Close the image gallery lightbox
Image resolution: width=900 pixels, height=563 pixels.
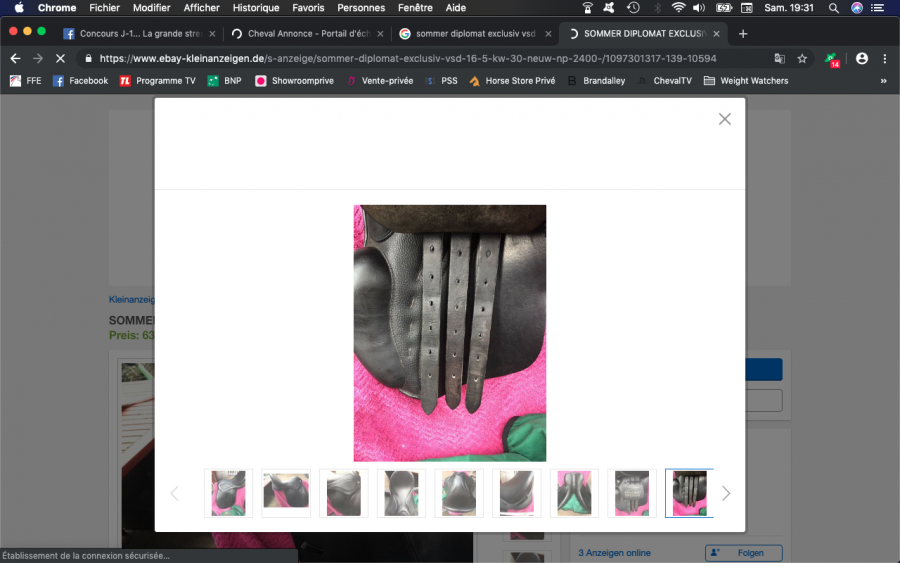point(725,119)
